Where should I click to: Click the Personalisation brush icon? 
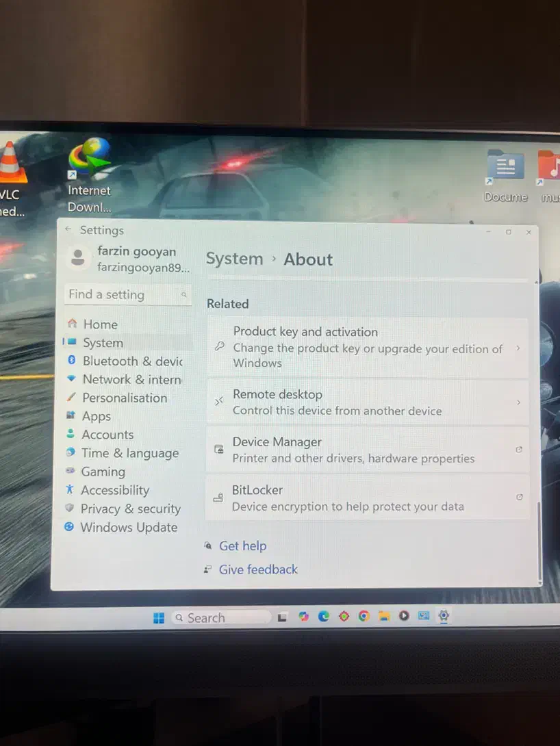click(71, 396)
